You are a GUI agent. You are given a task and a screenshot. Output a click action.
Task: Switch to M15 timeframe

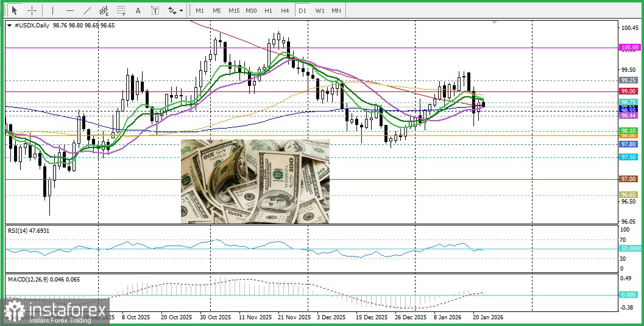(x=234, y=11)
